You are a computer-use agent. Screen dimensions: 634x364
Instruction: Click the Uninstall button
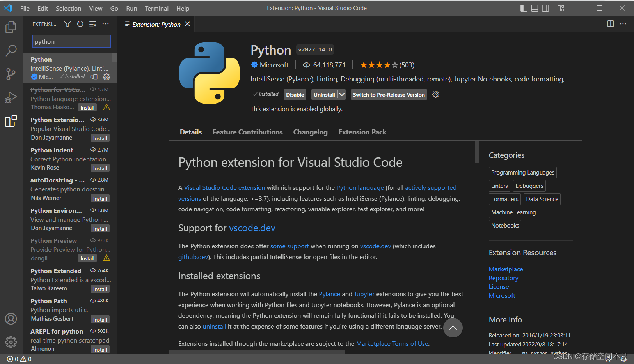click(x=324, y=95)
